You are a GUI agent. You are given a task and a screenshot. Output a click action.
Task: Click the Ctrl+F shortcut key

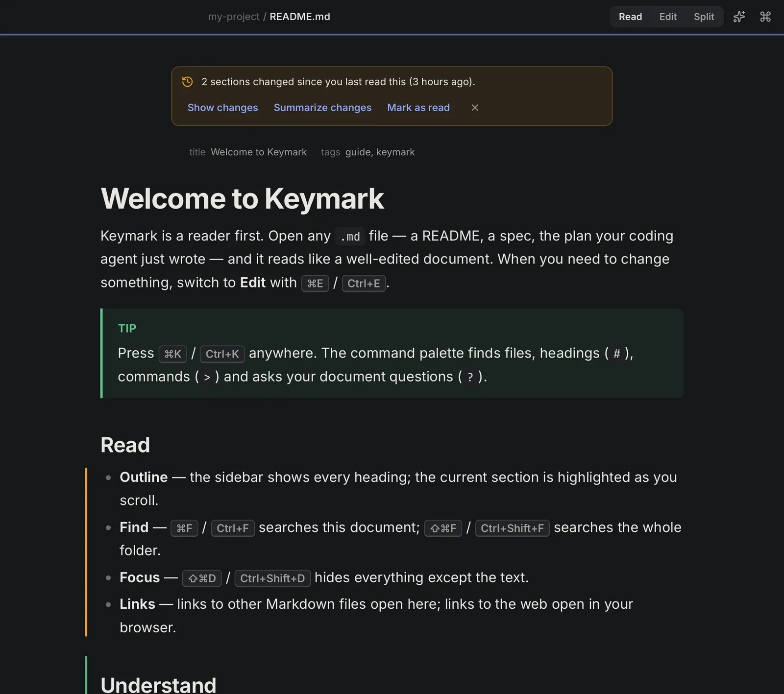[x=233, y=528]
